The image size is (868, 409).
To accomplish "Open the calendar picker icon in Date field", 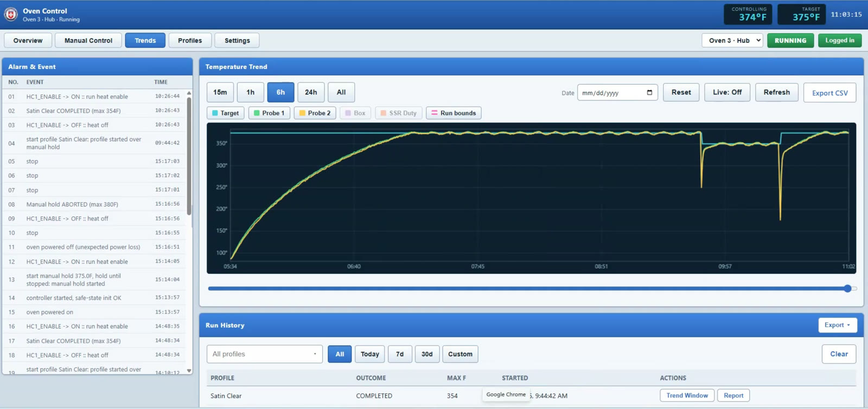I will pyautogui.click(x=649, y=93).
